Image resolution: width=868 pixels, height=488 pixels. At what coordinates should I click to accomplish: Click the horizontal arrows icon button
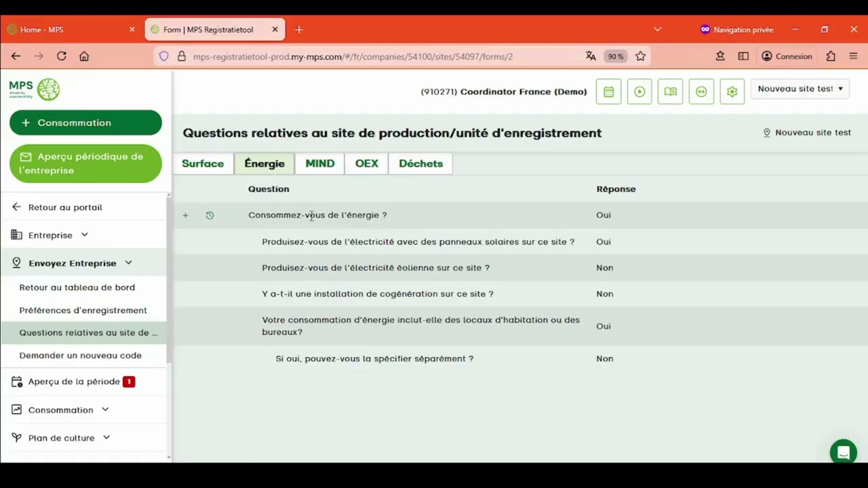pyautogui.click(x=701, y=91)
